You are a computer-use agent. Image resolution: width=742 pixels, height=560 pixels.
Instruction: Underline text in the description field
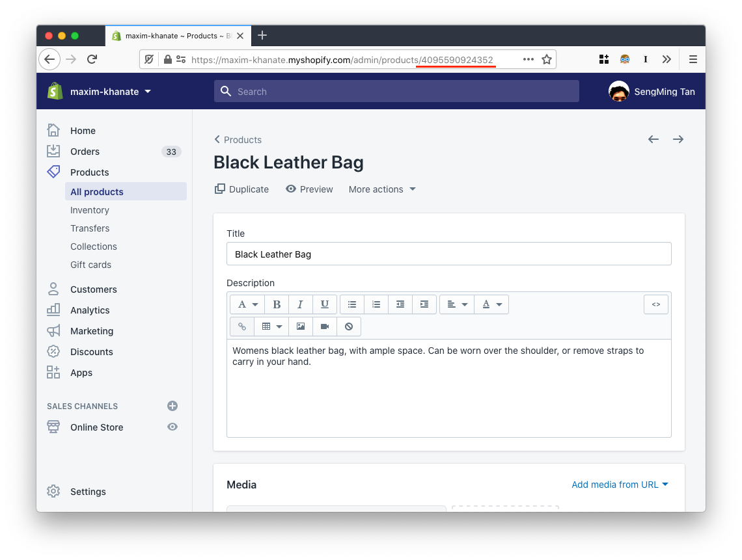(x=324, y=304)
